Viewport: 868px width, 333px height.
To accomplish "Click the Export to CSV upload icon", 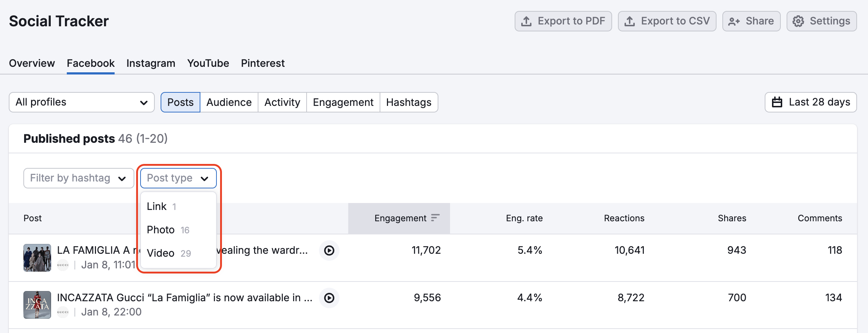I will 630,21.
